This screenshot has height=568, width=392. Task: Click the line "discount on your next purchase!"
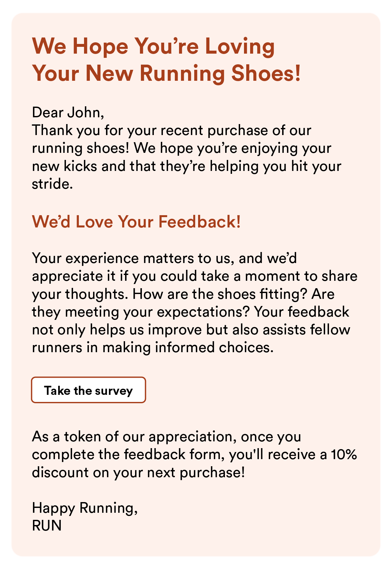point(138,473)
